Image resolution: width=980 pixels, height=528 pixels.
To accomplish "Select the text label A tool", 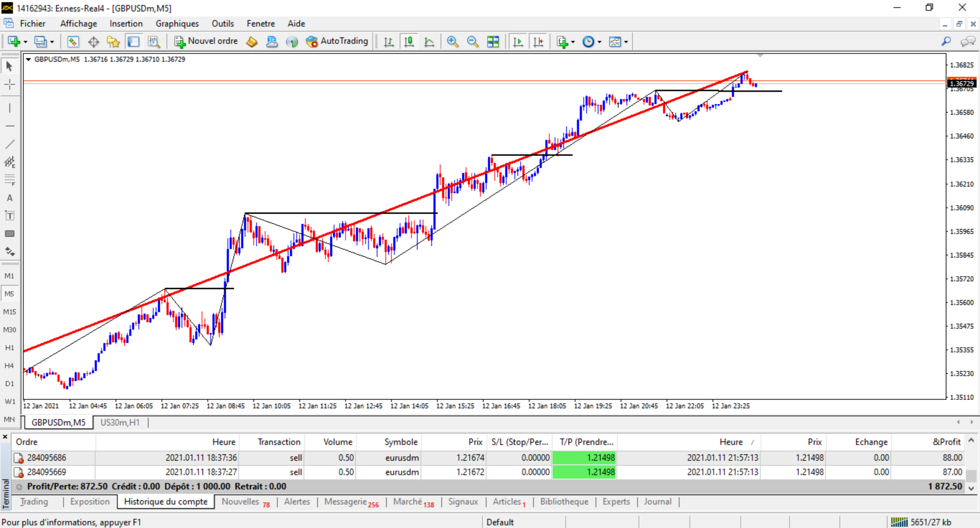I will tap(10, 198).
